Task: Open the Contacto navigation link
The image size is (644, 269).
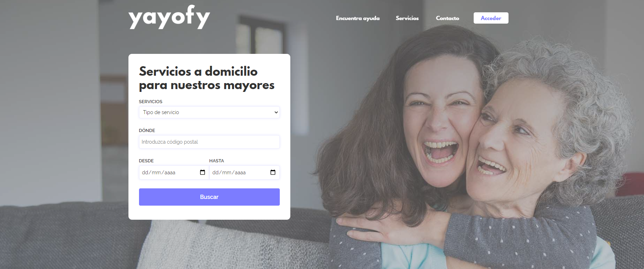Action: [448, 18]
